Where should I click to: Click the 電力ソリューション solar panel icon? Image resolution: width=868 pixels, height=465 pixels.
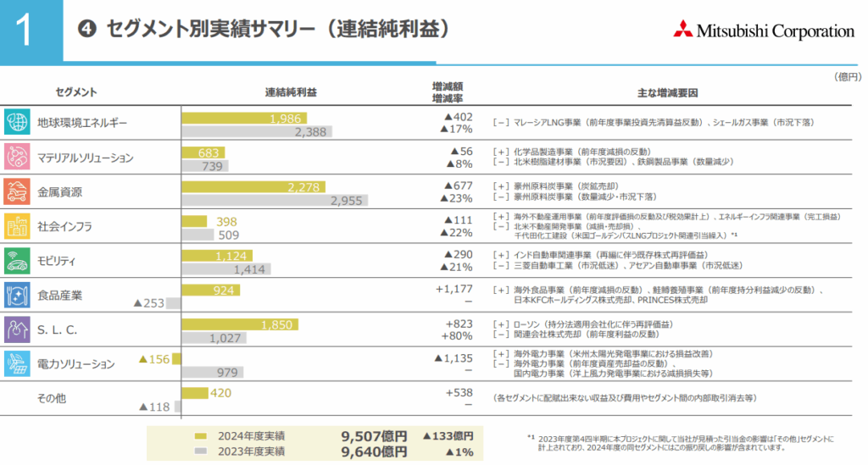[x=17, y=364]
